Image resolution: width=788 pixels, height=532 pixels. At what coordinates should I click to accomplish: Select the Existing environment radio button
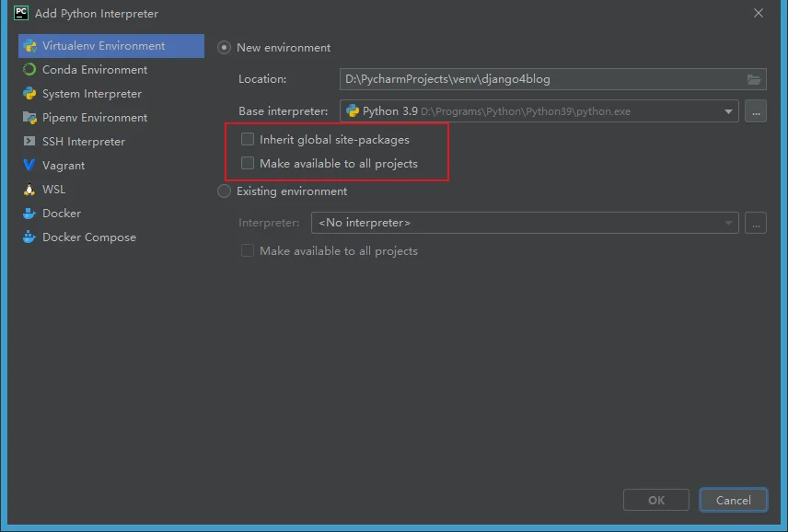click(x=224, y=191)
